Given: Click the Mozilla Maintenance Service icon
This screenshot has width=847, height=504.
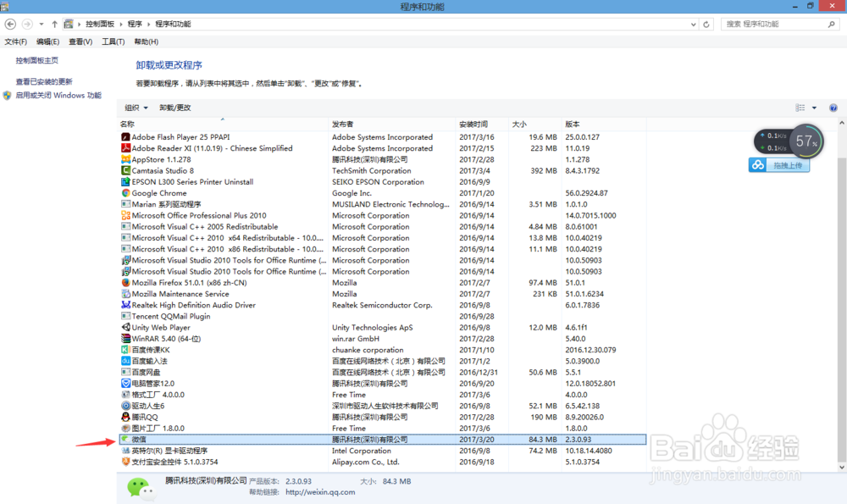Looking at the screenshot, I should [x=125, y=294].
